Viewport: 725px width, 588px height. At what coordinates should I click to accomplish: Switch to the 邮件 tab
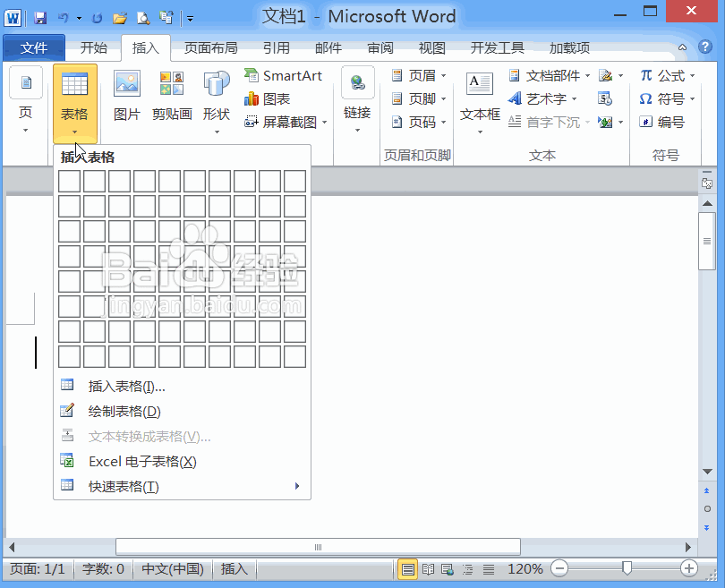pos(328,47)
